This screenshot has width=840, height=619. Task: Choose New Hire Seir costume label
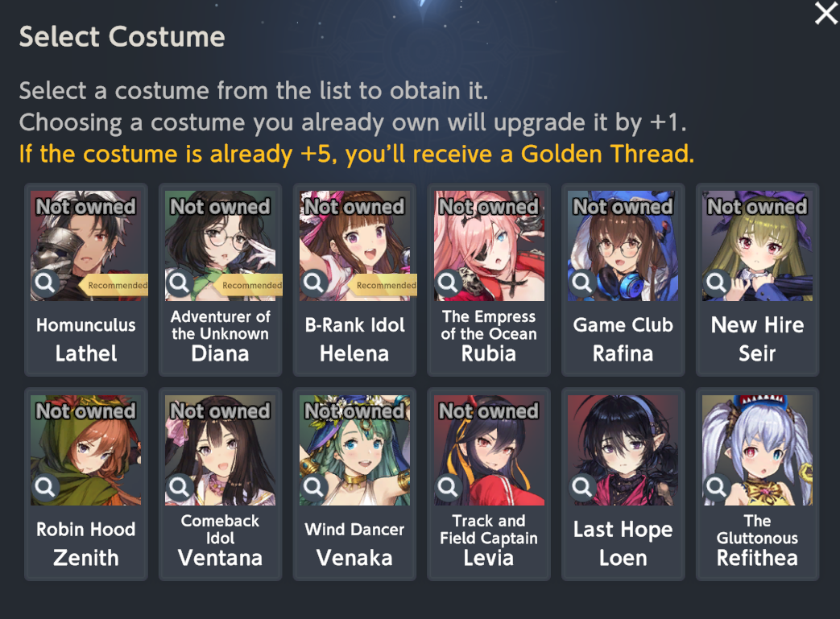758,339
